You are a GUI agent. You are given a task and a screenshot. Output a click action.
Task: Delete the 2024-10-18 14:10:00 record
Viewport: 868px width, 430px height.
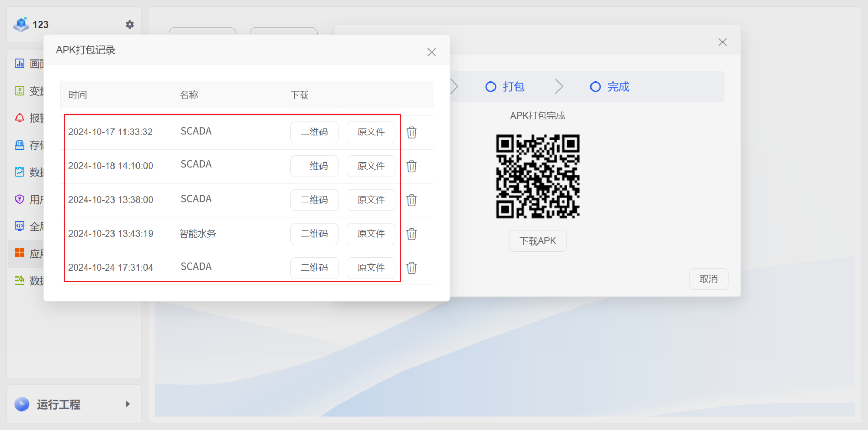pos(411,166)
